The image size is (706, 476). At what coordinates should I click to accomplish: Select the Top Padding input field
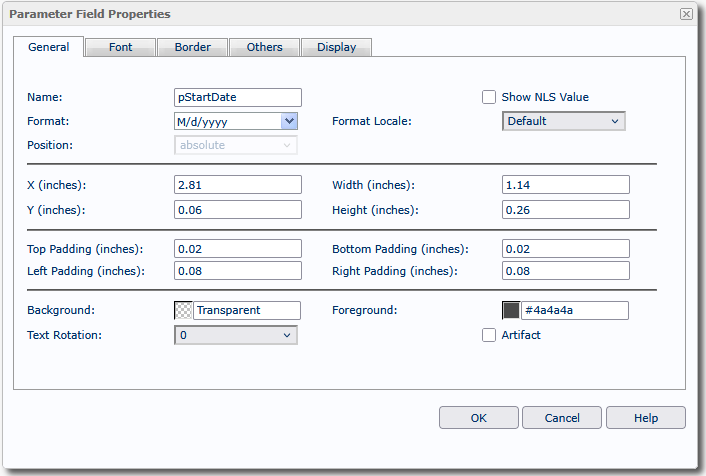point(238,248)
